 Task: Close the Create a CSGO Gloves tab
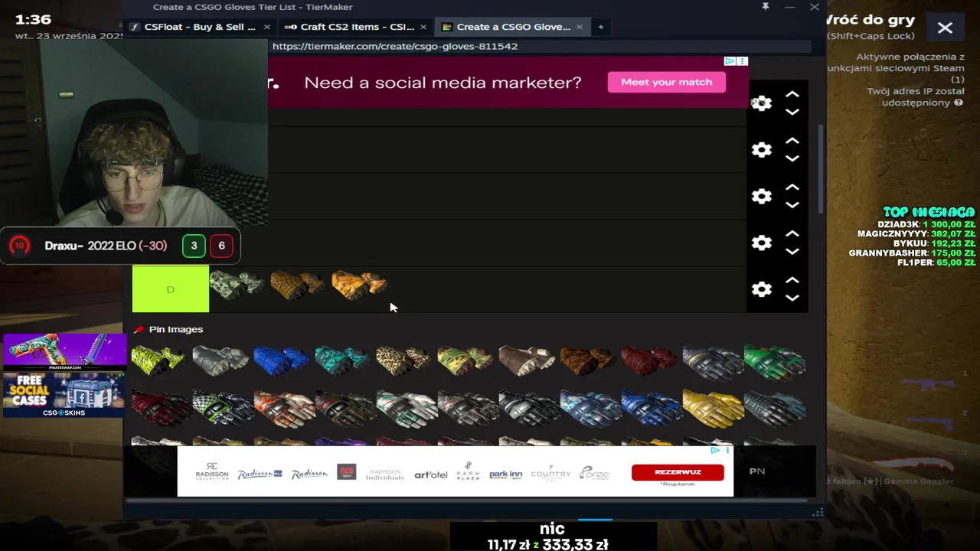[x=580, y=27]
